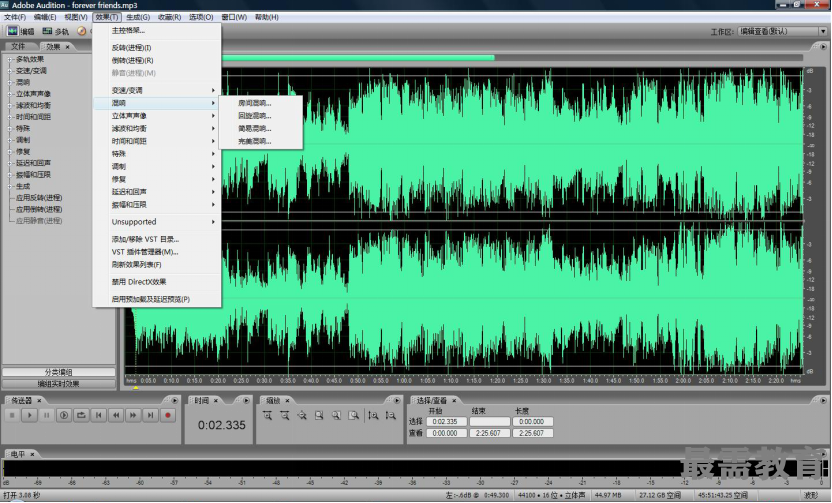832x503 pixels.
Task: Close the 缩放 panel
Action: point(287,401)
